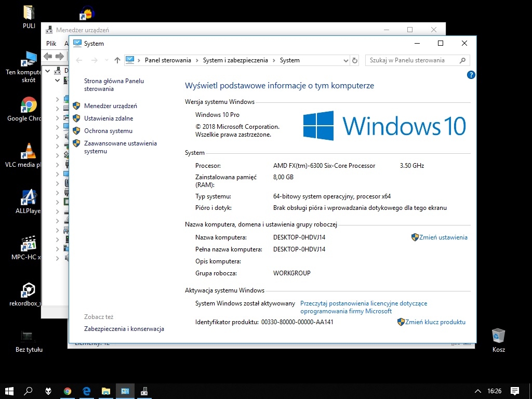Image resolution: width=532 pixels, height=399 pixels.
Task: Expand the chevron after System i zabezpieczenia
Action: pos(274,60)
